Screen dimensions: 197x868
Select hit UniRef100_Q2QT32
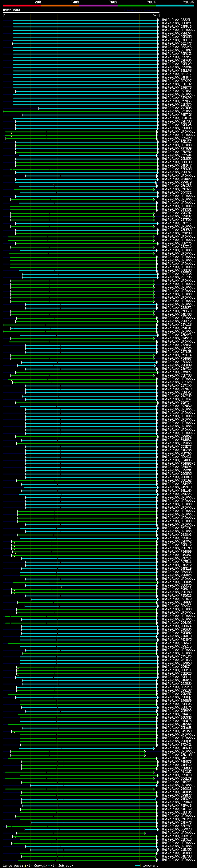[x=176, y=84]
